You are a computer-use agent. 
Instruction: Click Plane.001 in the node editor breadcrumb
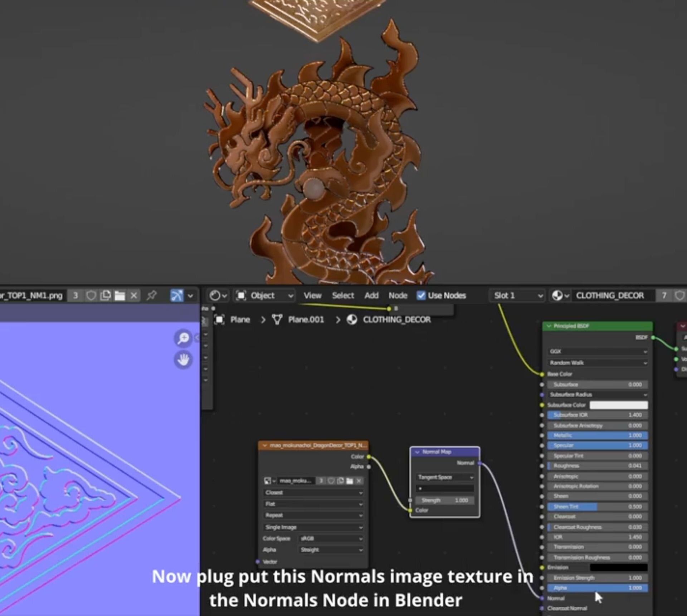[x=306, y=319]
